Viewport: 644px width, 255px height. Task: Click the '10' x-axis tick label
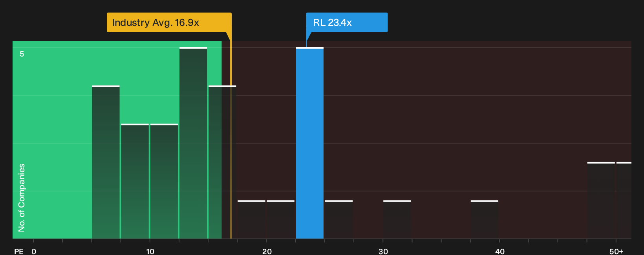(x=150, y=251)
